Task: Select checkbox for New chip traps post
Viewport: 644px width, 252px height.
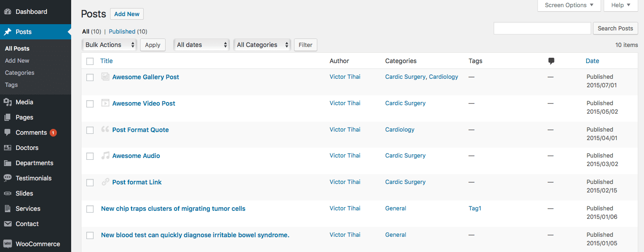Action: 90,209
